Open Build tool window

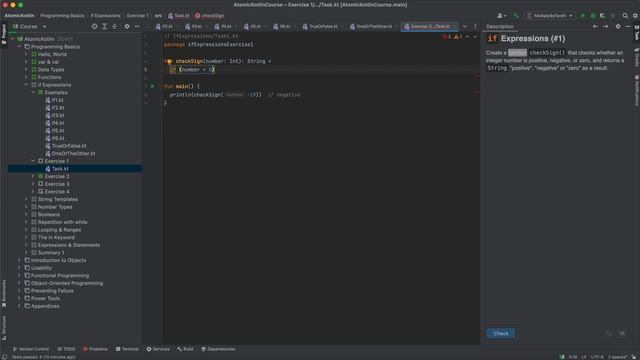click(x=185, y=349)
